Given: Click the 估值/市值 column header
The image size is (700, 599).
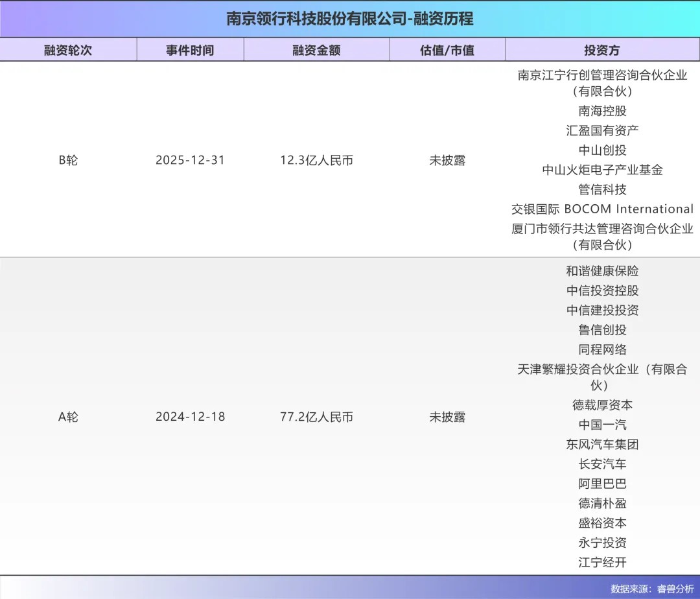Looking at the screenshot, I should point(447,50).
